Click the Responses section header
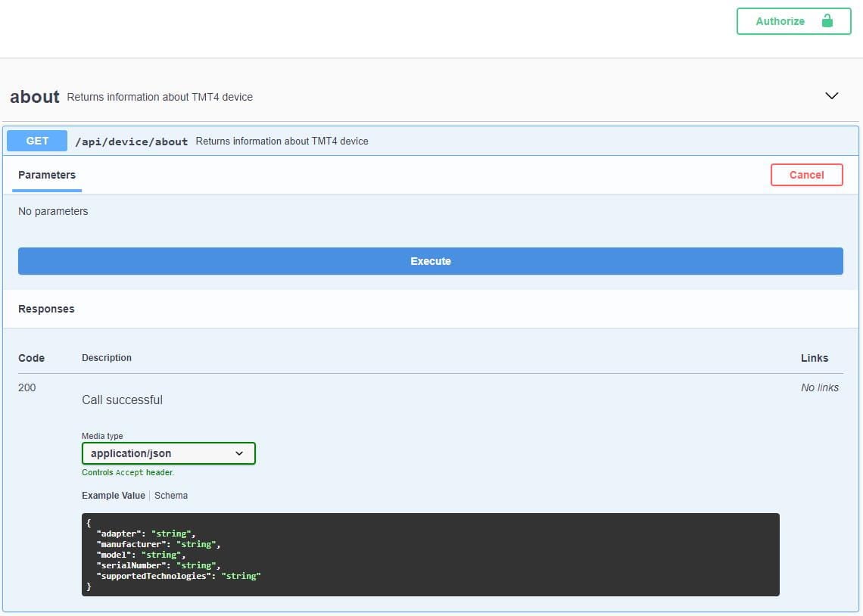 click(46, 309)
